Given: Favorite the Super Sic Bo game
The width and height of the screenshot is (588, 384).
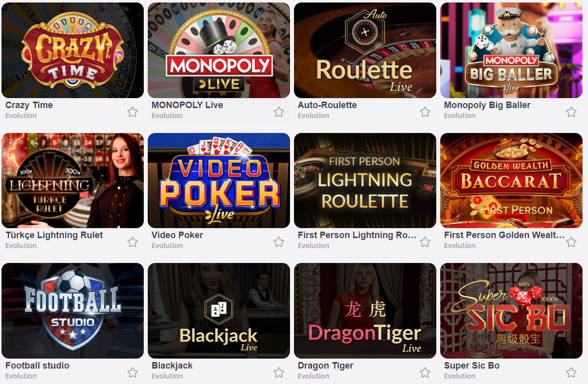Looking at the screenshot, I should pos(571,373).
